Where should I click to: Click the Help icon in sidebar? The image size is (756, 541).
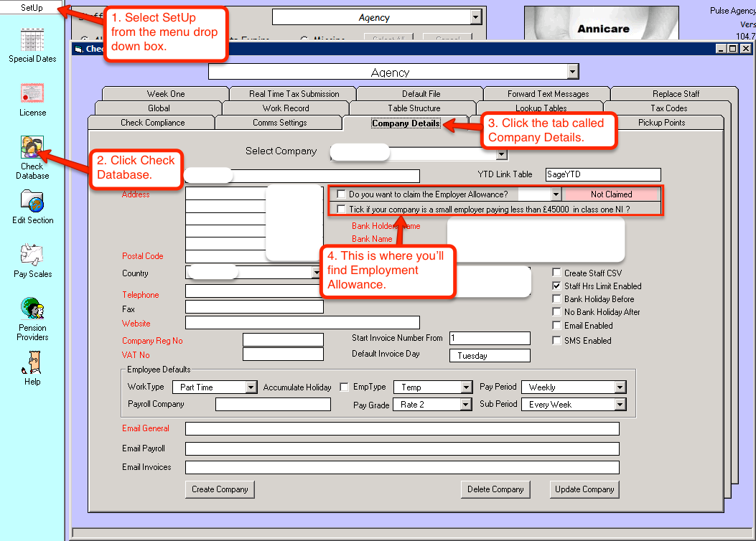click(x=32, y=363)
